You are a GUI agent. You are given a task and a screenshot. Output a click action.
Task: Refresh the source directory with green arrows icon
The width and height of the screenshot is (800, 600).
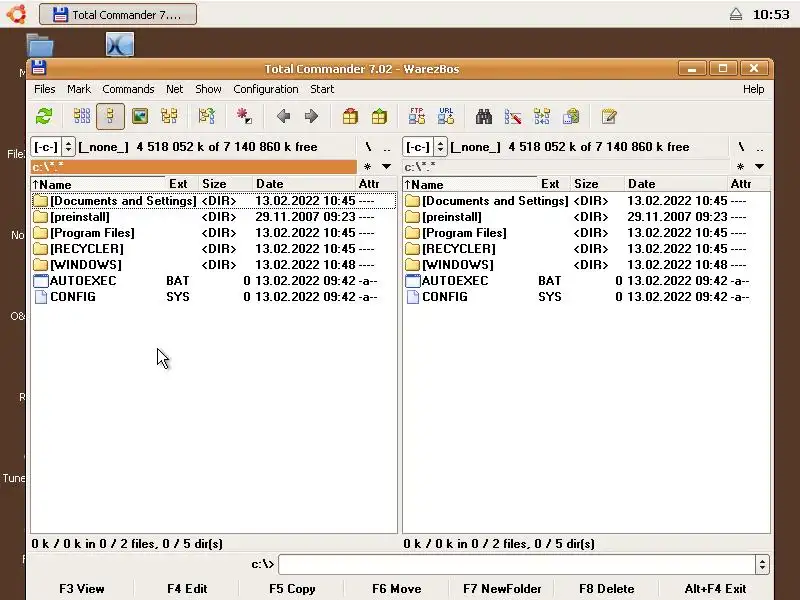pyautogui.click(x=44, y=116)
